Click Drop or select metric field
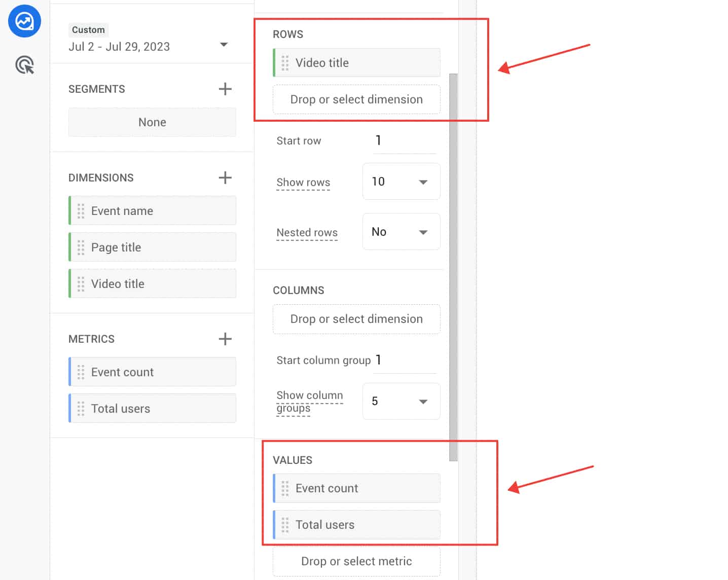 click(356, 561)
